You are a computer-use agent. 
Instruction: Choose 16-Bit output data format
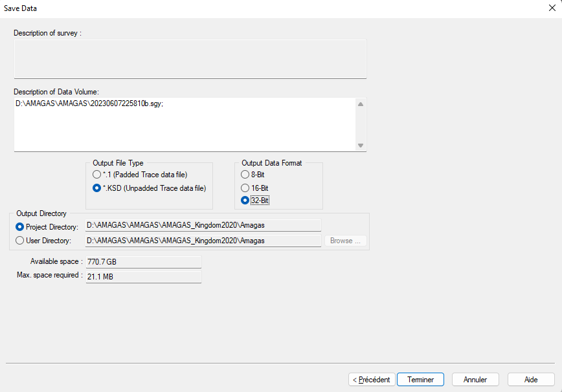click(245, 188)
